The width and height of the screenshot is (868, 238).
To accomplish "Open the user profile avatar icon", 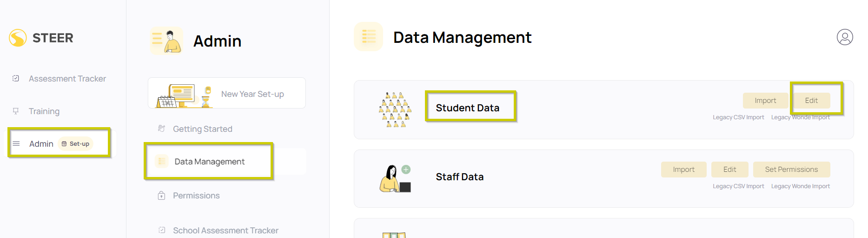I will tap(845, 37).
